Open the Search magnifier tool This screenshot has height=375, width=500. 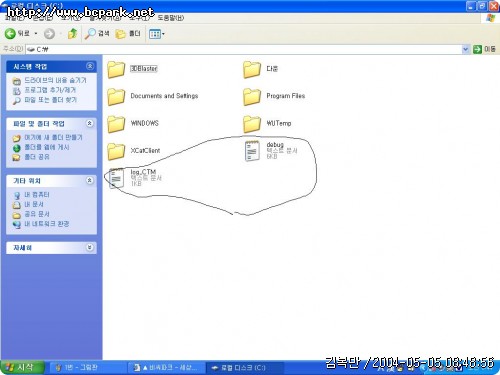(x=97, y=33)
